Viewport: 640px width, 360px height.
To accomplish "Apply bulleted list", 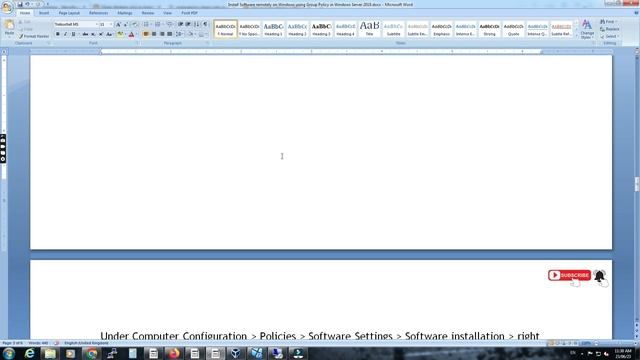I will (x=146, y=24).
